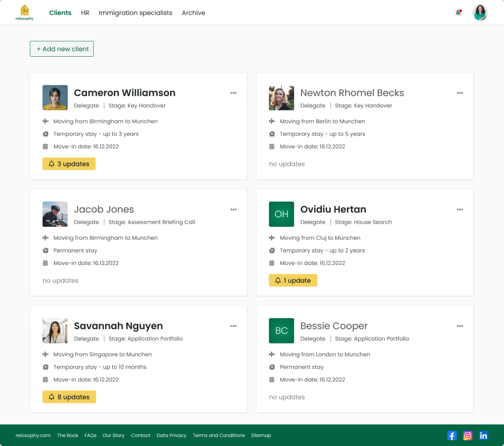The width and height of the screenshot is (504, 446).
Task: Click Cameron Williamson's profile photo
Action: [55, 98]
